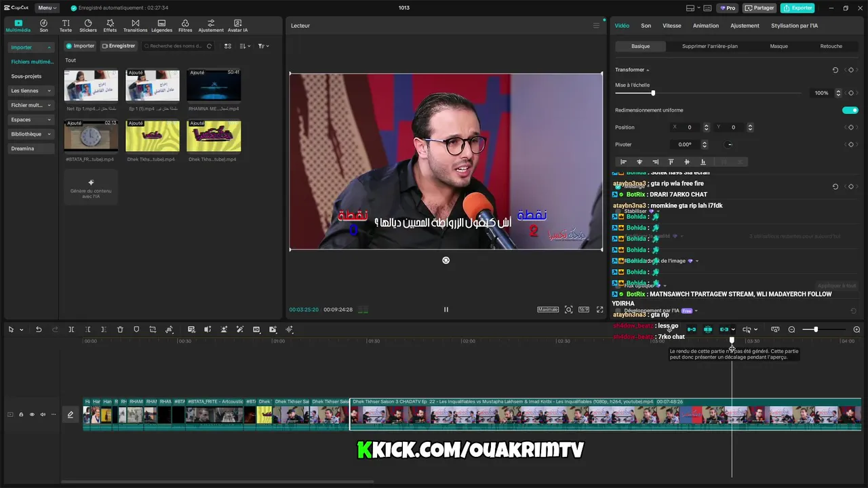This screenshot has width=868, height=488.
Task: Open player panel hamburger menu
Action: [x=596, y=26]
